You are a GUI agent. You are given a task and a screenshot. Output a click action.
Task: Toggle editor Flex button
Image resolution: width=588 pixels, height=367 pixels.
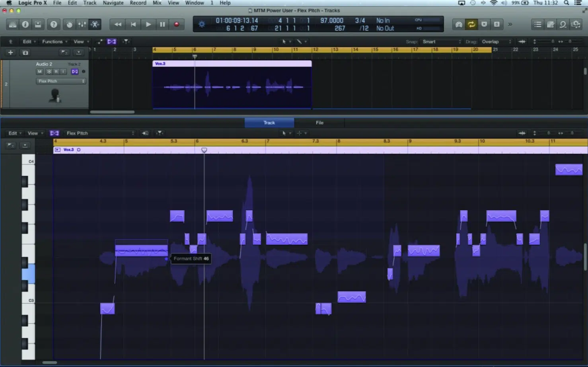coord(55,133)
